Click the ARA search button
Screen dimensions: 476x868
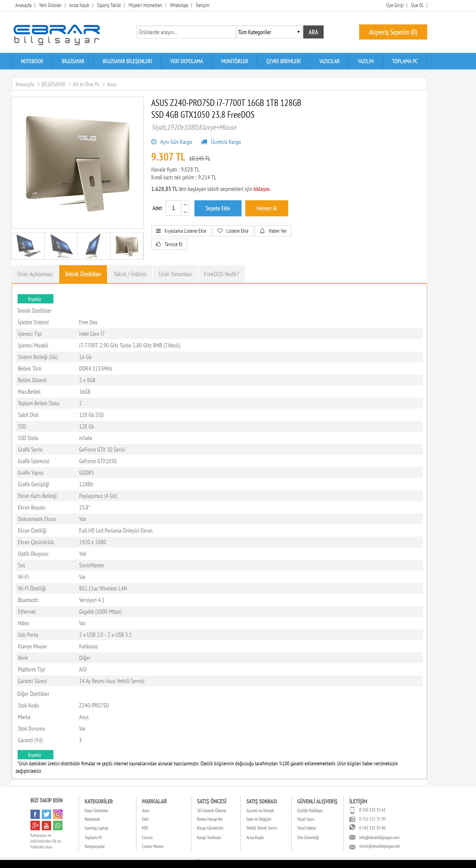[313, 32]
